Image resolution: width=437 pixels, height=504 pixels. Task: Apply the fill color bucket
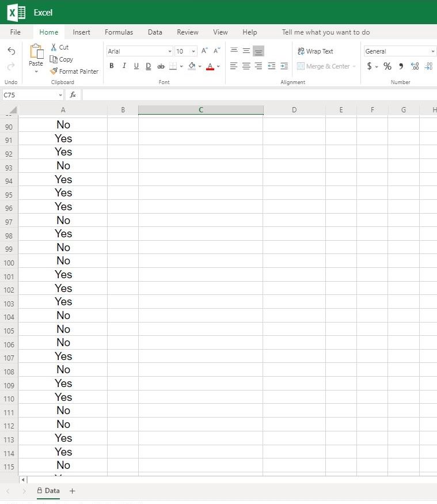192,66
